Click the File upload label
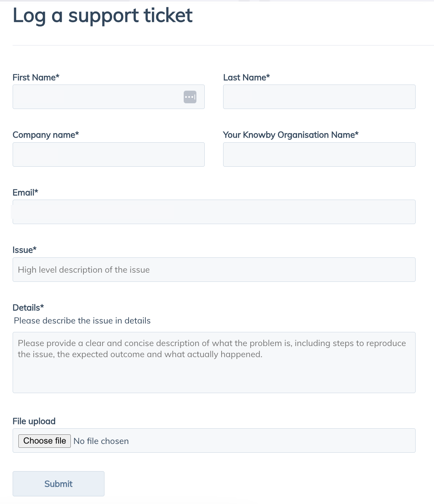 [34, 421]
